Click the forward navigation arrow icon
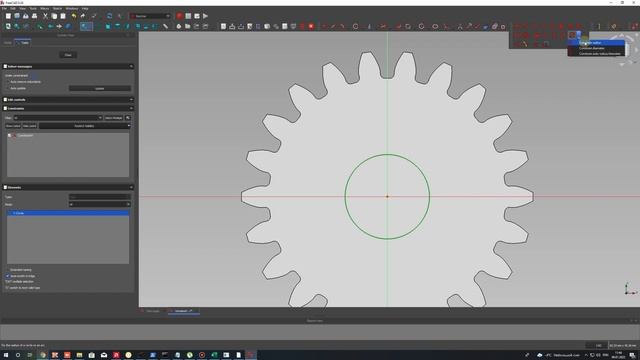The image size is (640, 360). [59, 26]
